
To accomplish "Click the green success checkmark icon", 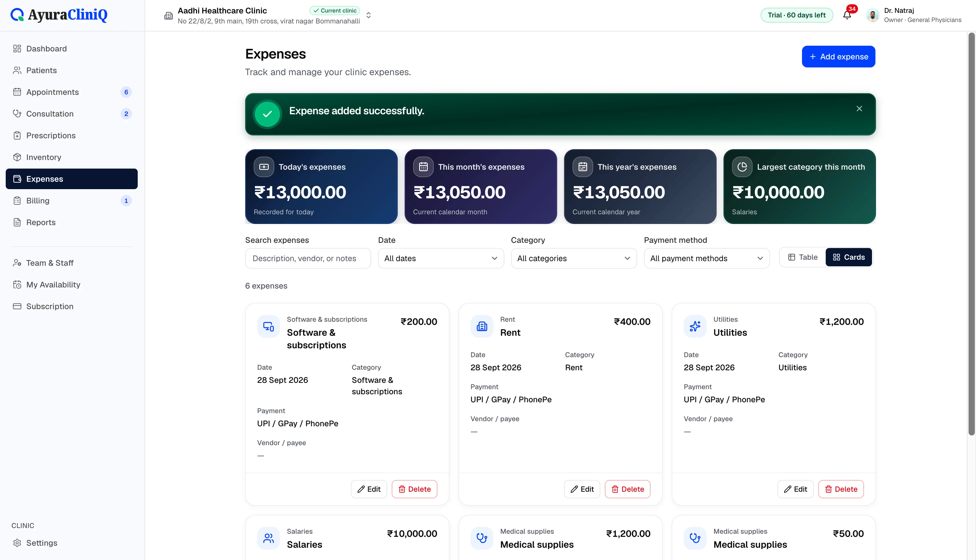I will (x=267, y=114).
